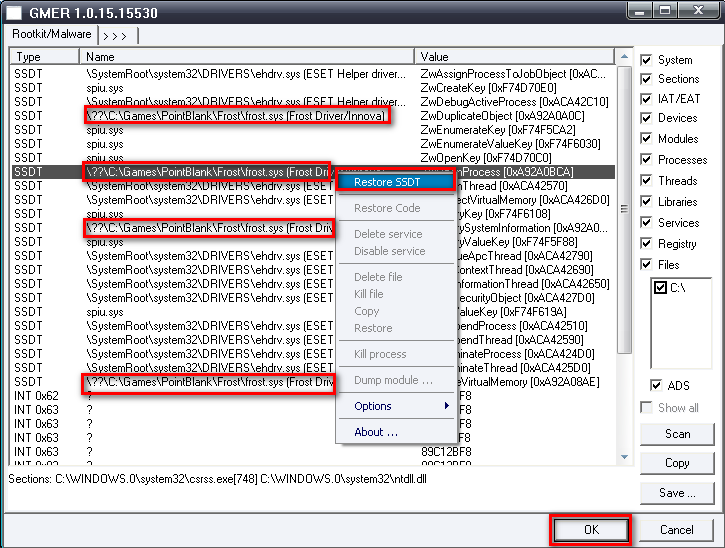
Task: Select Restore Code menu entry
Action: [x=396, y=208]
